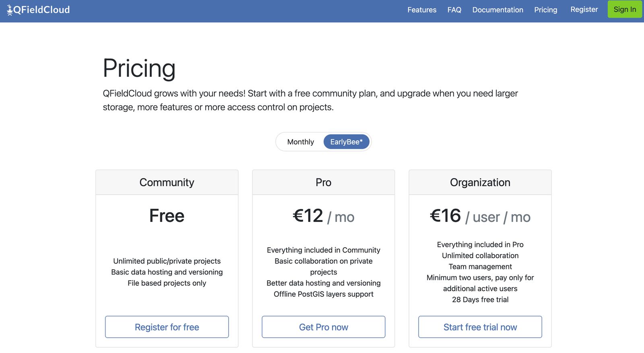Click the Organization plan heading
The image size is (644, 353).
pyautogui.click(x=480, y=183)
